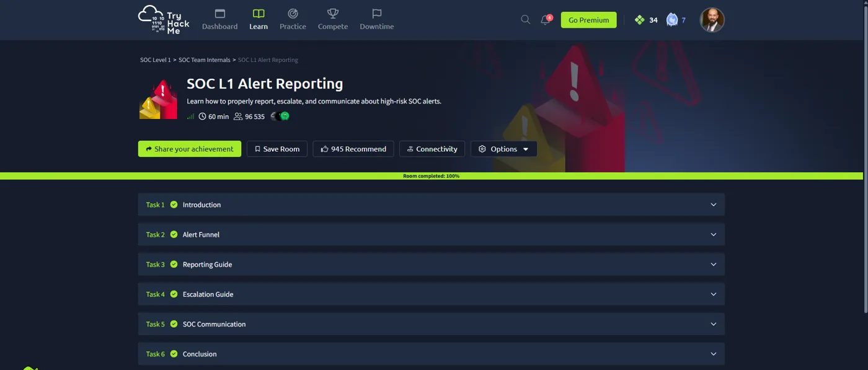Image resolution: width=868 pixels, height=370 pixels.
Task: Open the Learn nav item
Action: pos(259,20)
